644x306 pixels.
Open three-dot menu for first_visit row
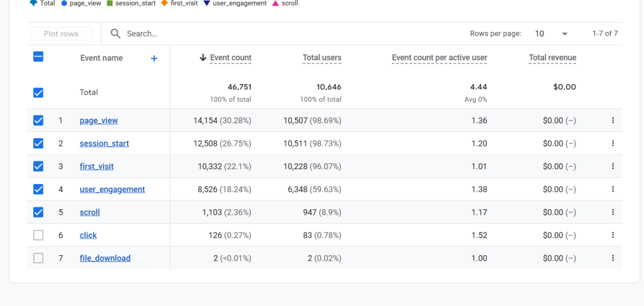click(x=613, y=167)
